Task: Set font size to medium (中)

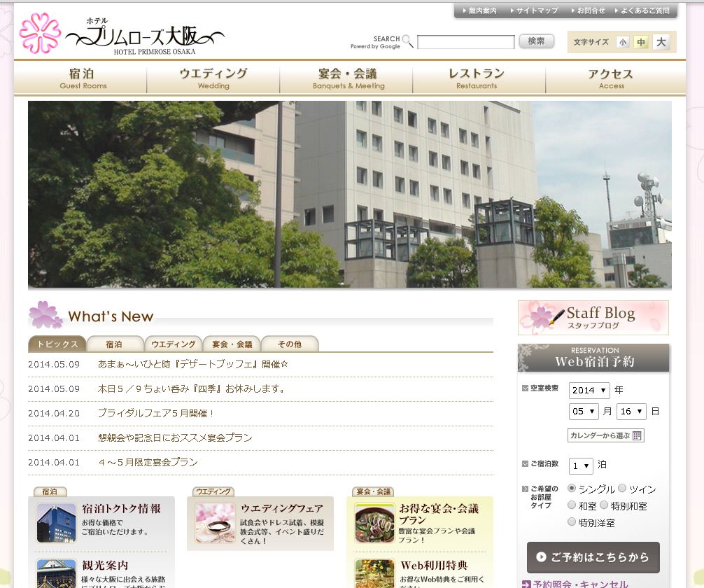Action: pos(641,42)
